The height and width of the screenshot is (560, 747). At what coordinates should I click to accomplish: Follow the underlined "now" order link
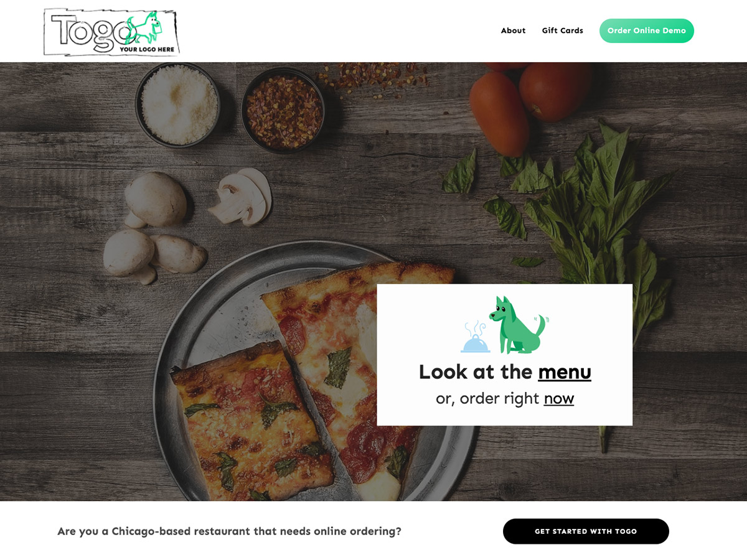pos(559,399)
